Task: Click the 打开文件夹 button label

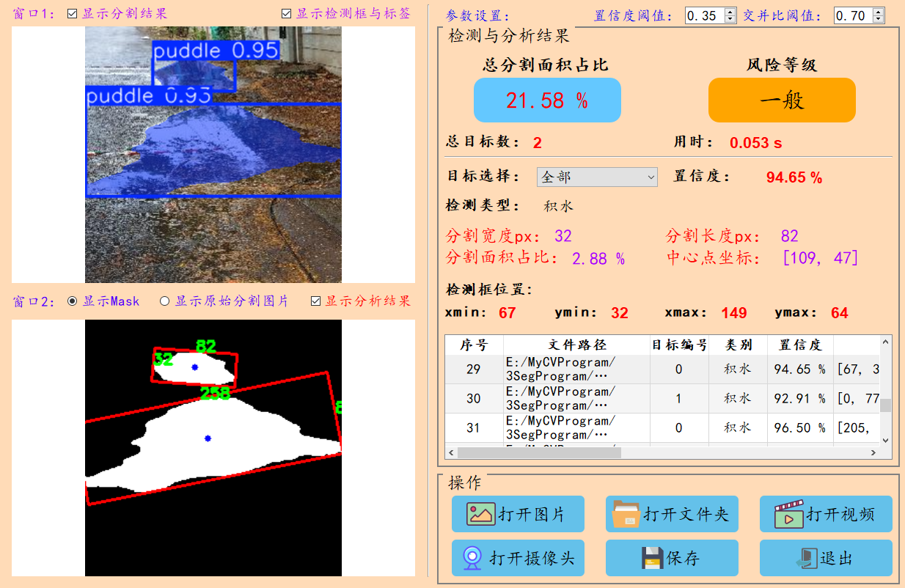Action: (686, 514)
